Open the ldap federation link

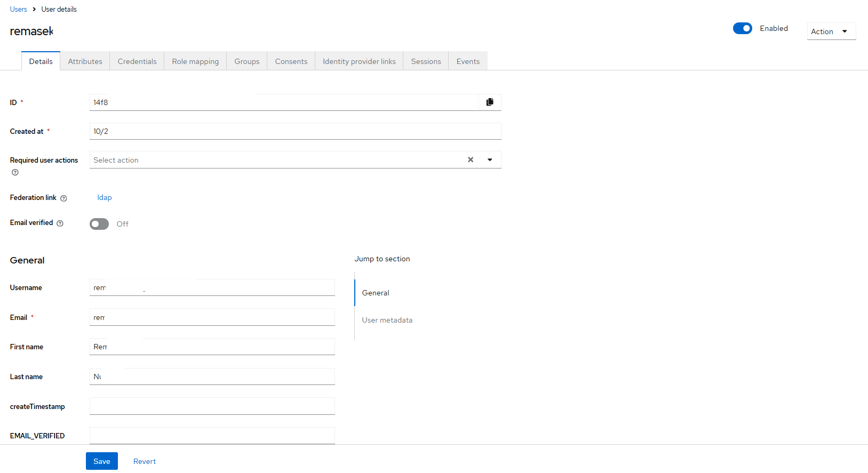[105, 197]
